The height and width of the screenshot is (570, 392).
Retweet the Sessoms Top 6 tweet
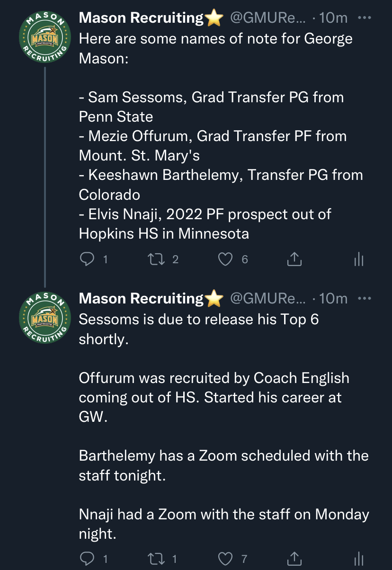point(155,559)
